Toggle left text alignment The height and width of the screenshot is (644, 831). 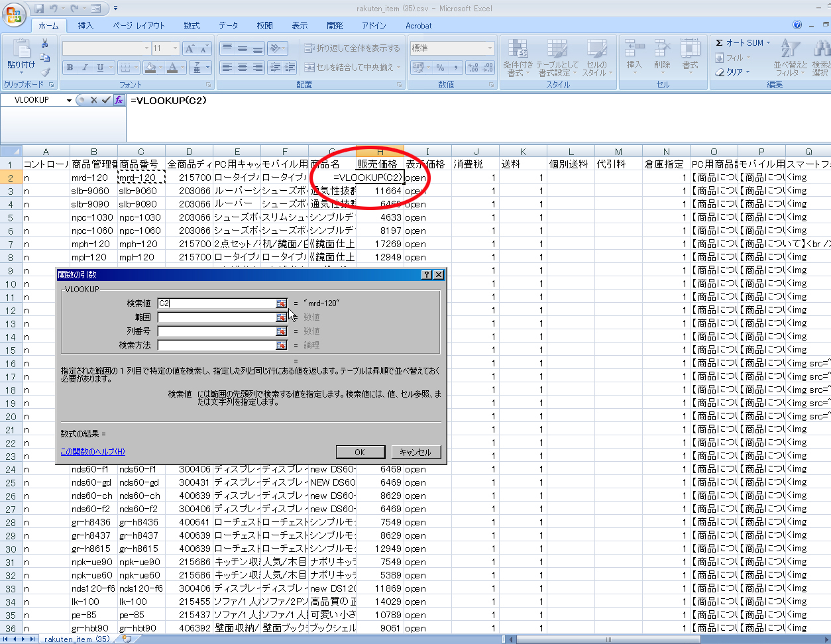[227, 68]
